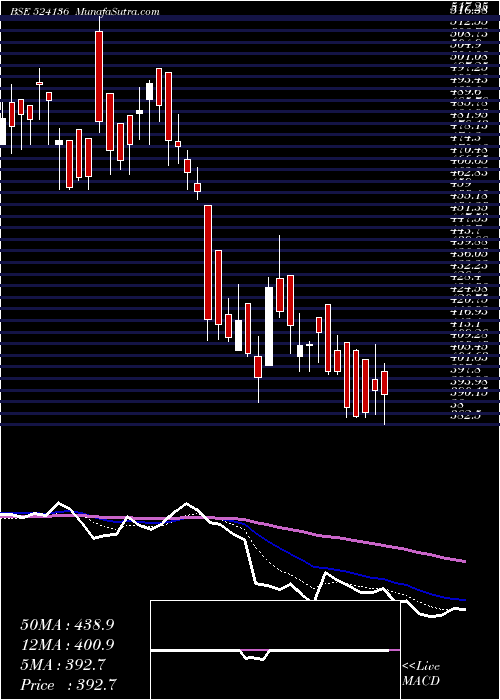Click the 504.9 price axis label
Viewport: 500px width, 700px height.
pos(468,44)
